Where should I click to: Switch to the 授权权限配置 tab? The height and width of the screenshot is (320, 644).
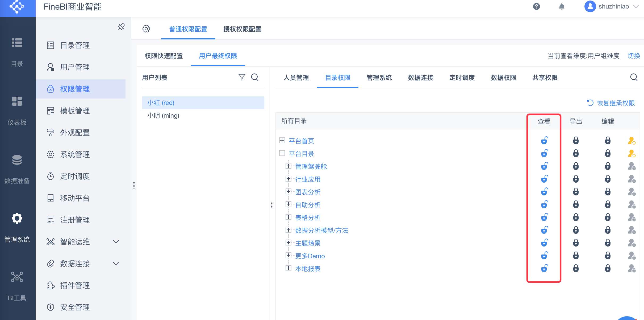[242, 29]
